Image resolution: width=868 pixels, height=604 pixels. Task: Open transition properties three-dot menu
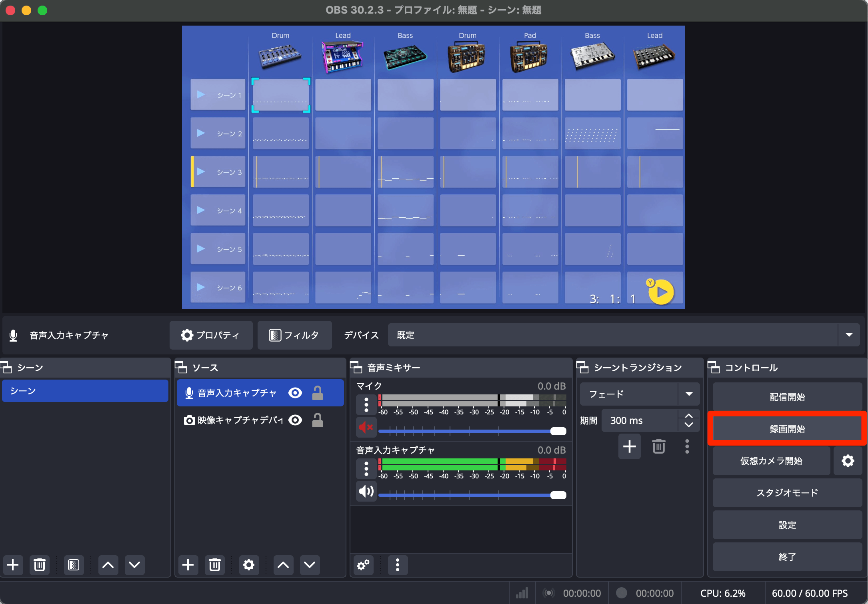tap(687, 446)
